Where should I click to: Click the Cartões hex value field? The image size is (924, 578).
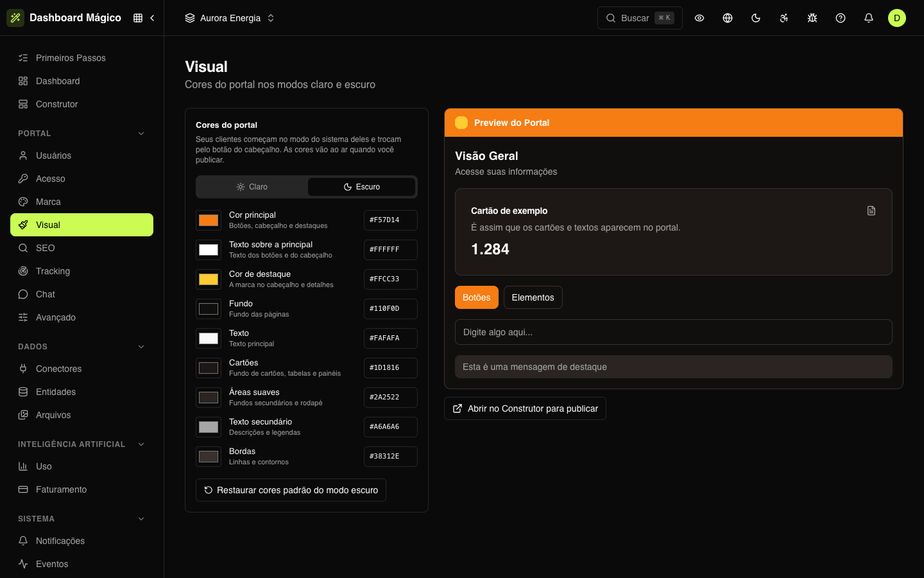click(x=391, y=368)
